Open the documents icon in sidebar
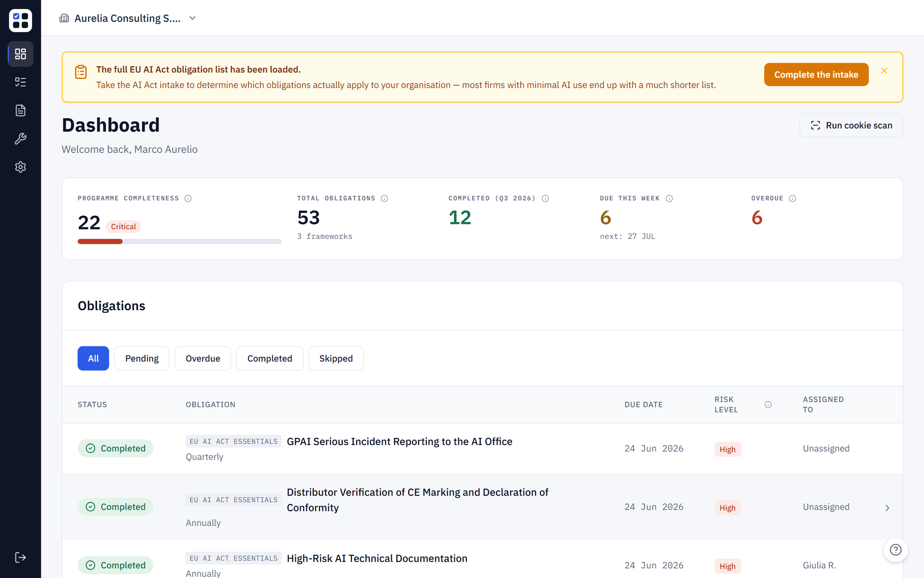 tap(20, 110)
